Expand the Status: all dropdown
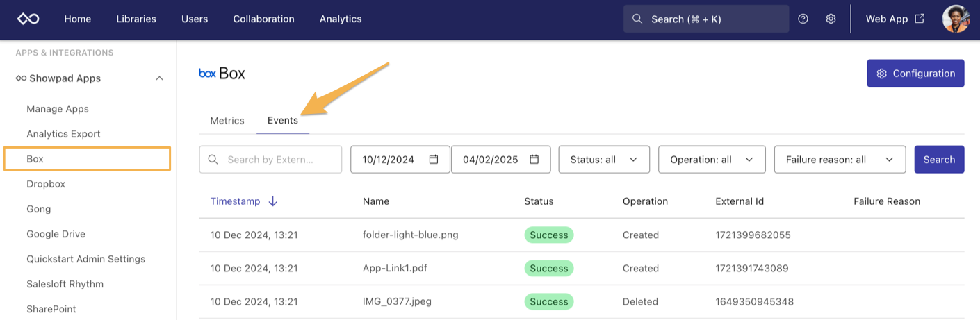980x320 pixels. pos(603,159)
